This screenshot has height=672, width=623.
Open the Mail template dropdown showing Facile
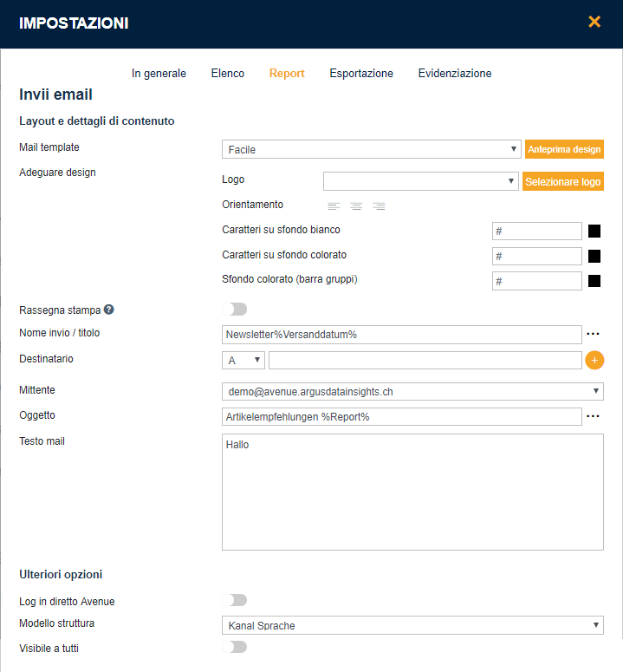pyautogui.click(x=371, y=149)
